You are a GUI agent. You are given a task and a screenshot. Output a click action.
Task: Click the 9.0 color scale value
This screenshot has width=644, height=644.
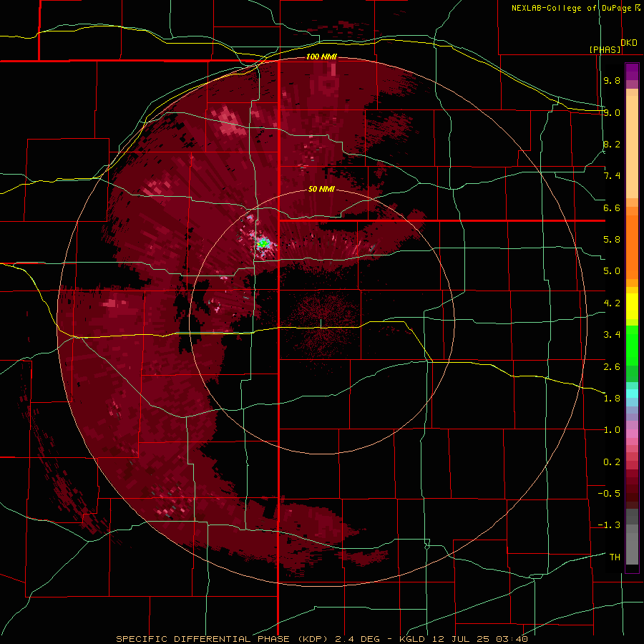(x=612, y=112)
